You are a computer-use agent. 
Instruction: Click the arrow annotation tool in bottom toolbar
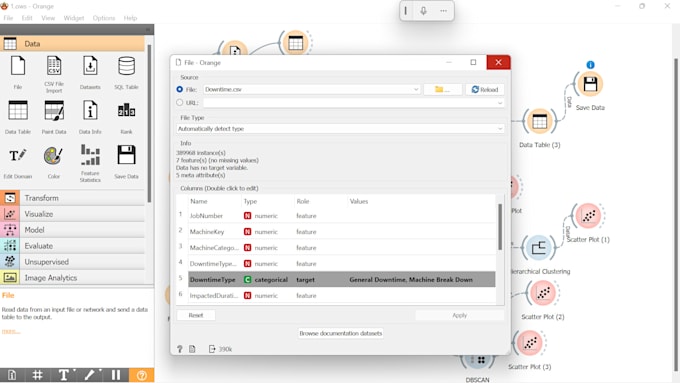pos(90,375)
